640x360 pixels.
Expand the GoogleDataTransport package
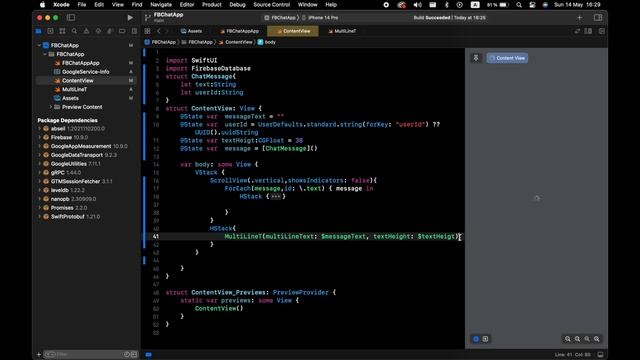[40, 155]
